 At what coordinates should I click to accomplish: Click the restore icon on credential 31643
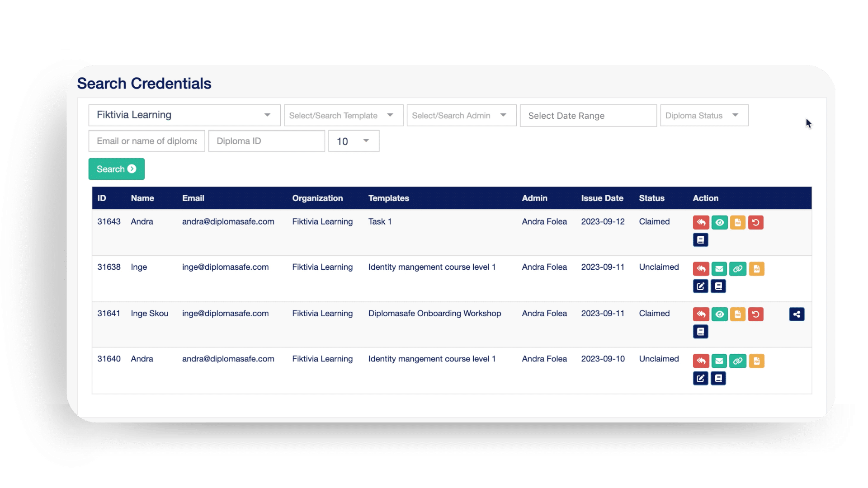click(x=756, y=222)
